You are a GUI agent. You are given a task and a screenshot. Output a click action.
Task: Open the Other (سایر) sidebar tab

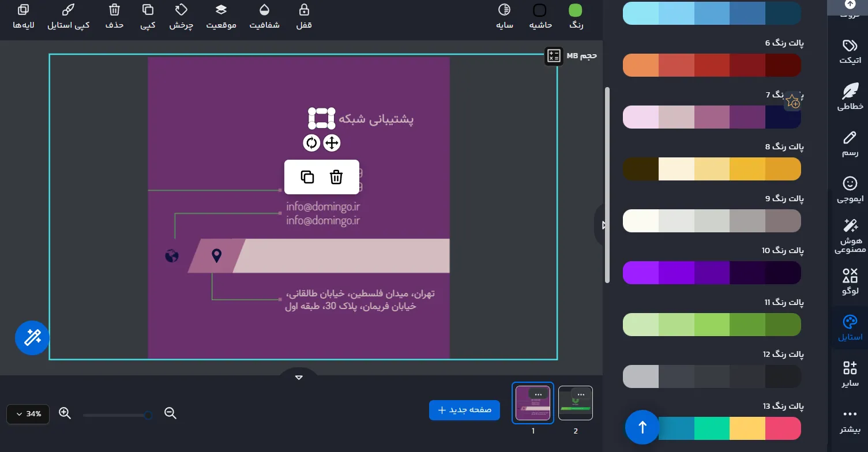tap(850, 374)
